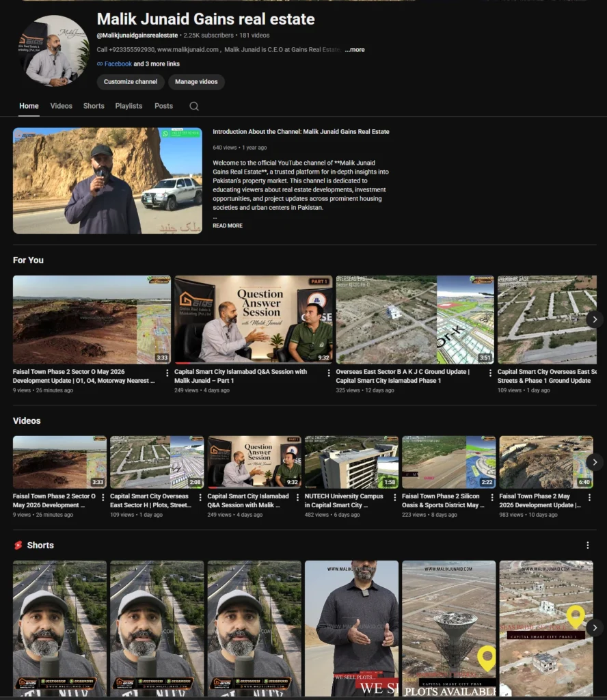Open the 'WE SELL PLOTS' short thumbnail
The height and width of the screenshot is (700, 607).
pyautogui.click(x=352, y=628)
